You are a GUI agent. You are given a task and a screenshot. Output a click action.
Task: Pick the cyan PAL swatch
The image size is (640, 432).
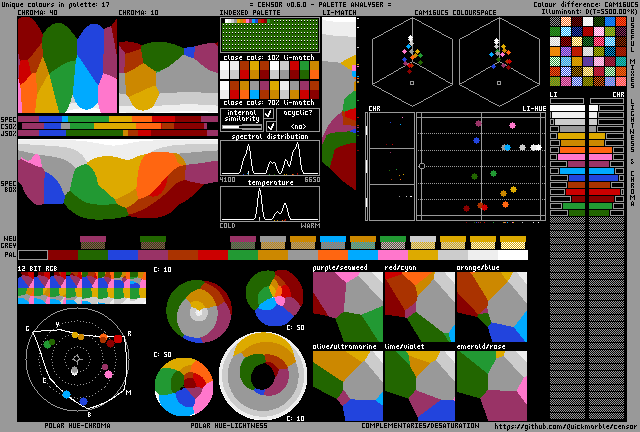[x=363, y=255]
